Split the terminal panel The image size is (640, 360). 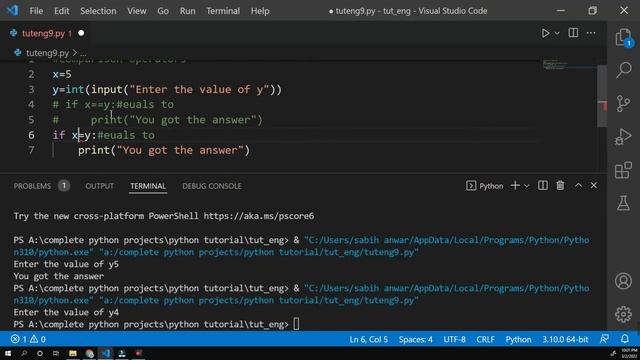click(x=542, y=186)
